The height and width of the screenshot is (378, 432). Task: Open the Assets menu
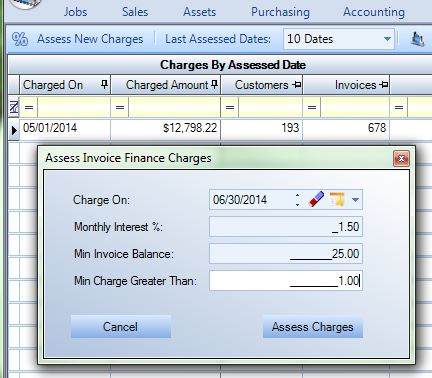tap(199, 12)
